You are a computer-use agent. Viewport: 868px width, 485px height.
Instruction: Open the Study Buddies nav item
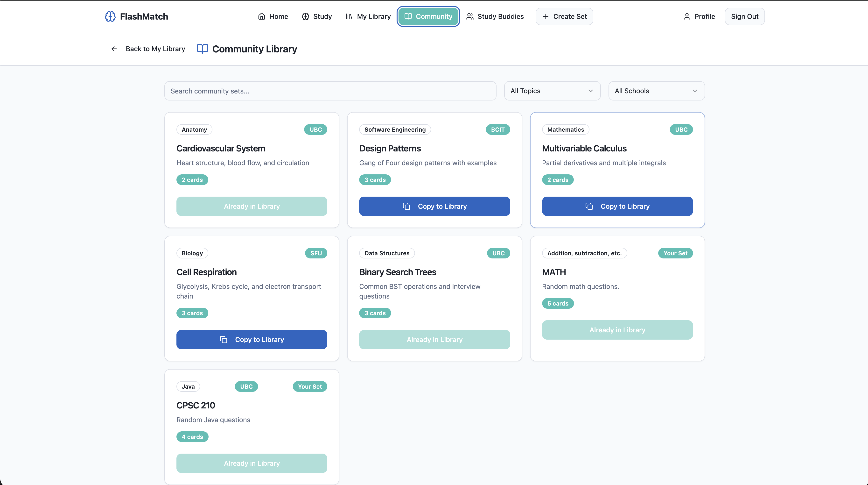click(495, 16)
